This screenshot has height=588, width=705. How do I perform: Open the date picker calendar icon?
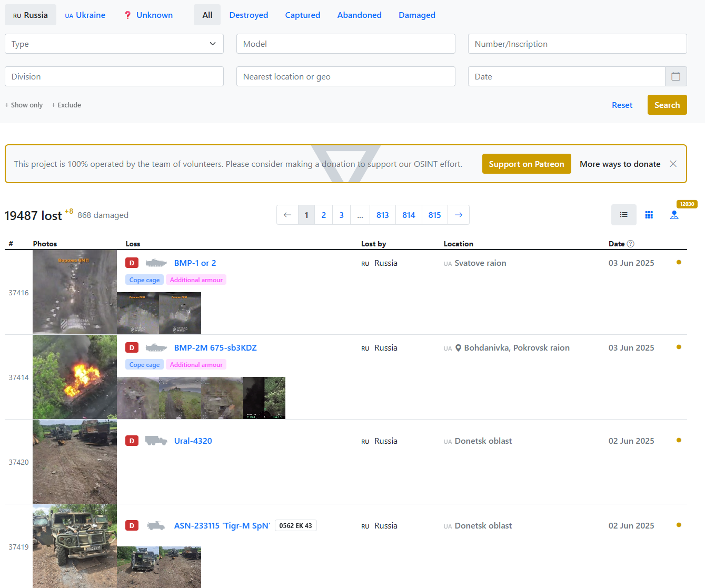676,76
